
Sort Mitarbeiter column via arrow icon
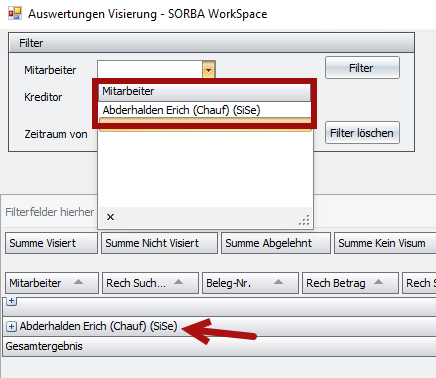(x=78, y=282)
